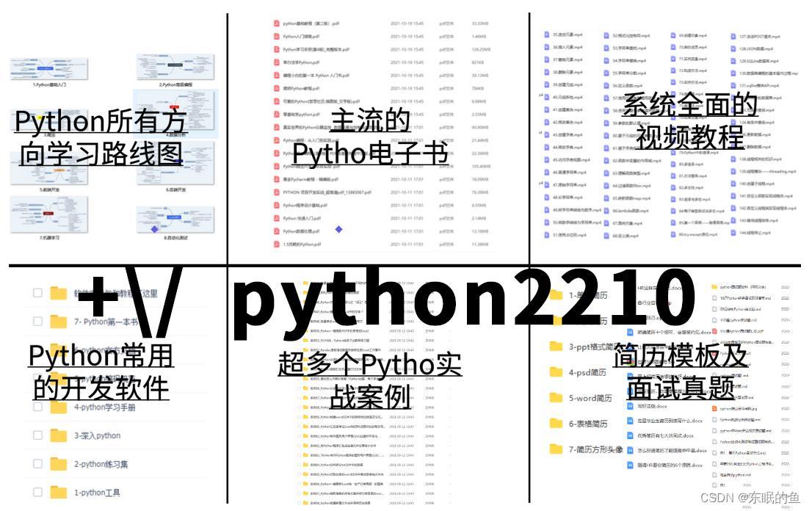Screen dimensions: 812x511
Task: Click video icon of 66.lambda函数.mp4
Action: click(606, 211)
